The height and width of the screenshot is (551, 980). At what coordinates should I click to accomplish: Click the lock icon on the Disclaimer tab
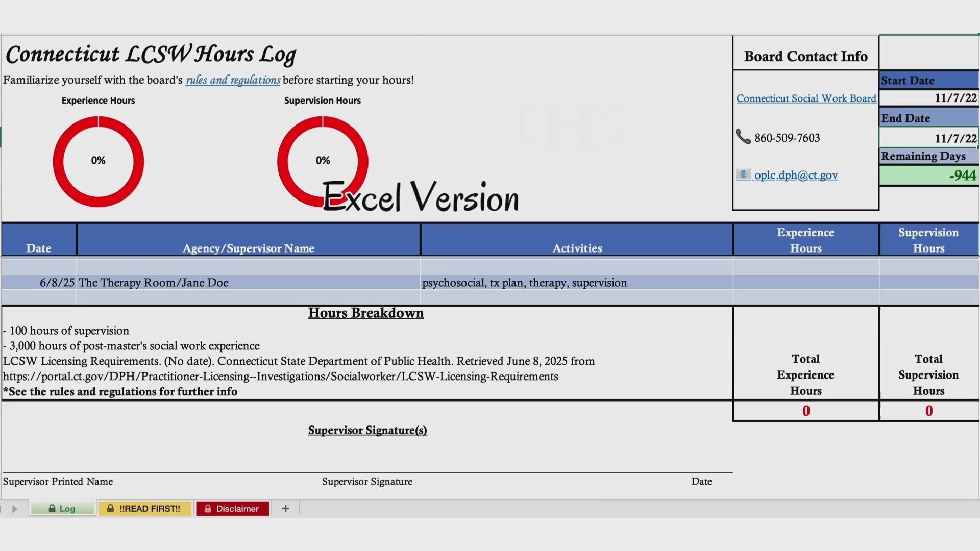208,509
